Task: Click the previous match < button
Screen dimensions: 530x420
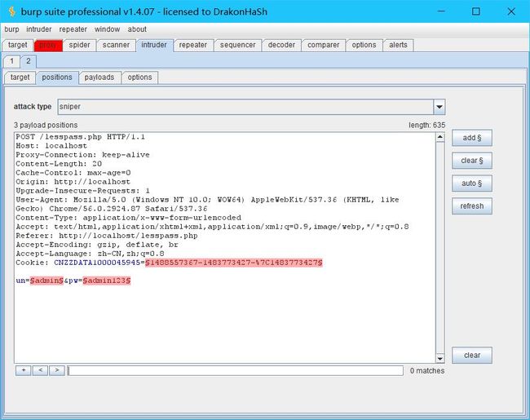Action: pos(40,370)
